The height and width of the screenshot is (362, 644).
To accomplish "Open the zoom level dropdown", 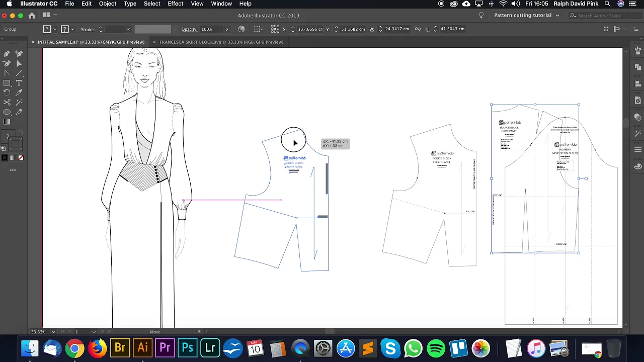I will click(x=53, y=332).
